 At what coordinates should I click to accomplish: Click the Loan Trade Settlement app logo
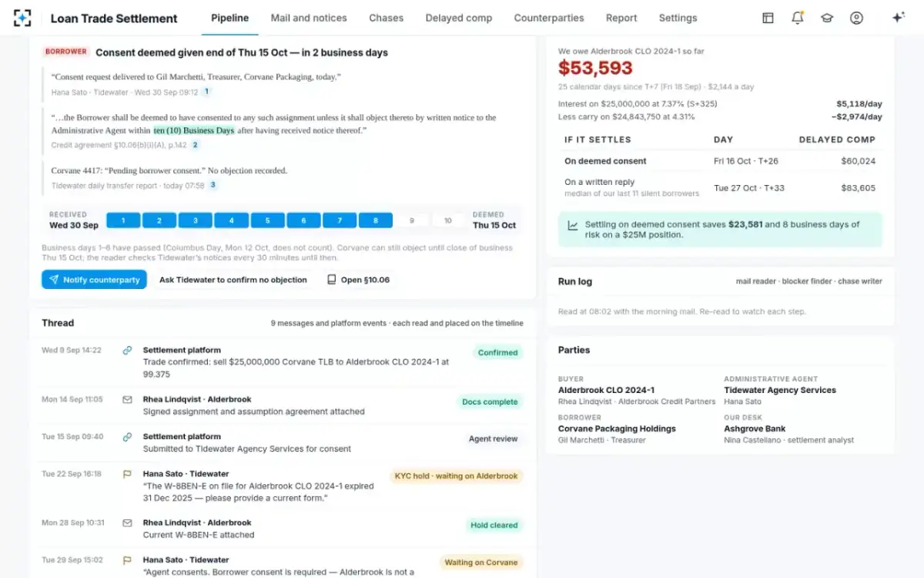(x=22, y=18)
